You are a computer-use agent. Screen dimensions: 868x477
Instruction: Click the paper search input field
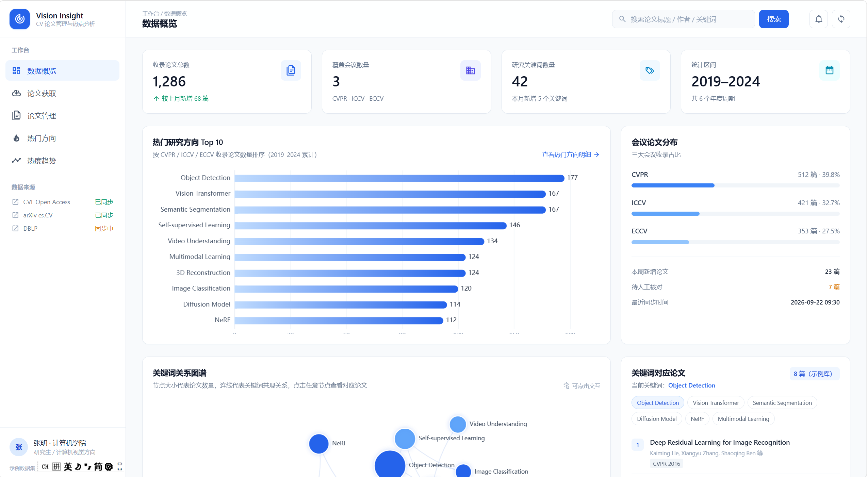[683, 19]
